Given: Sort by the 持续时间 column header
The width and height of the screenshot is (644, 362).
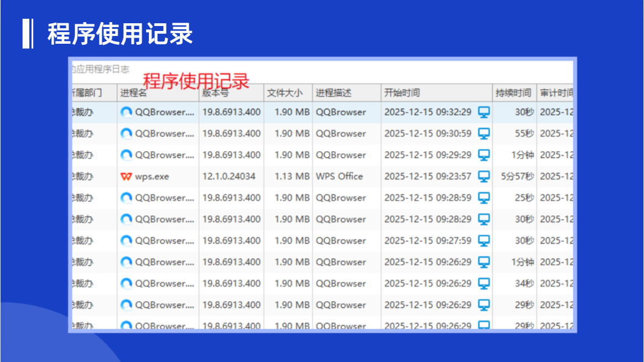Looking at the screenshot, I should [x=515, y=93].
